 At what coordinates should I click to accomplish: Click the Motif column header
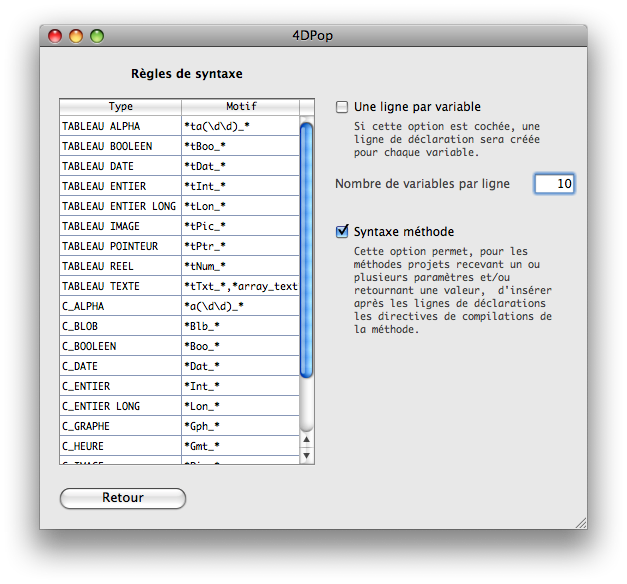pos(241,106)
